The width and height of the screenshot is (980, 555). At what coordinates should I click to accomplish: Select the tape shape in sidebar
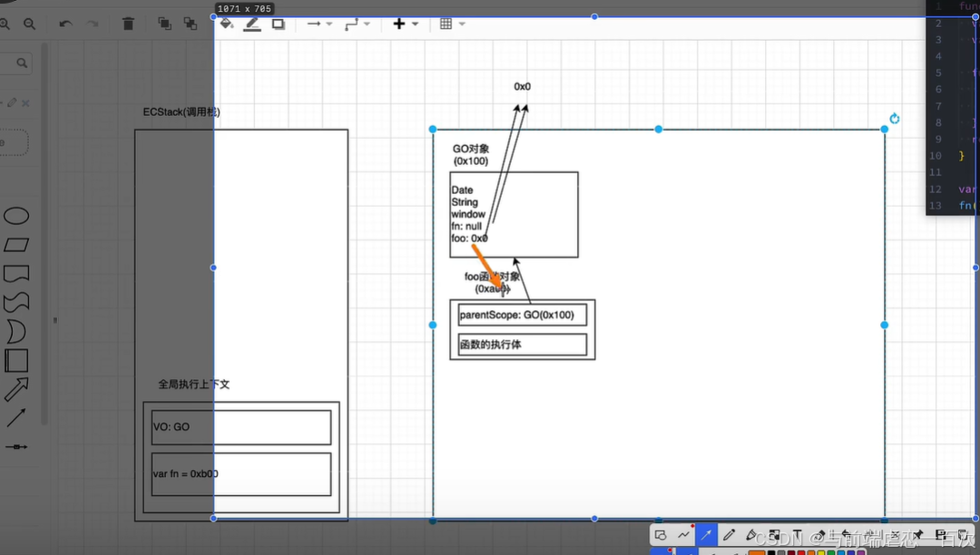point(16,303)
